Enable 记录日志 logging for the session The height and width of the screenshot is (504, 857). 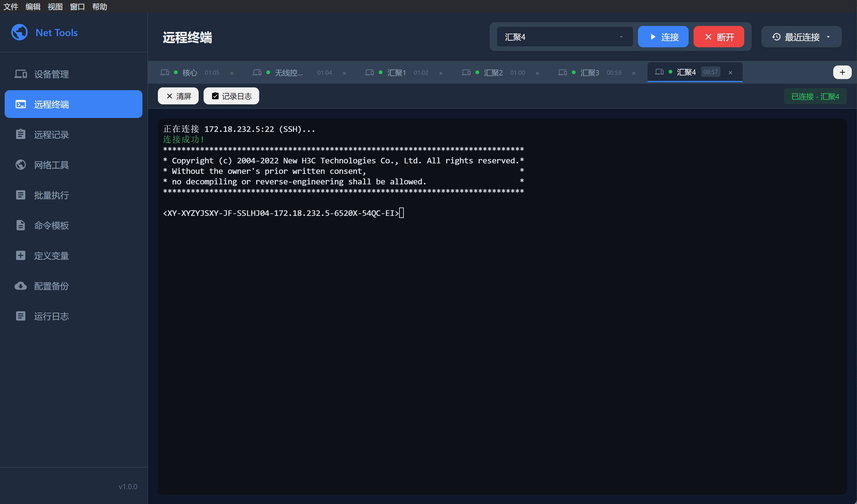click(x=231, y=96)
